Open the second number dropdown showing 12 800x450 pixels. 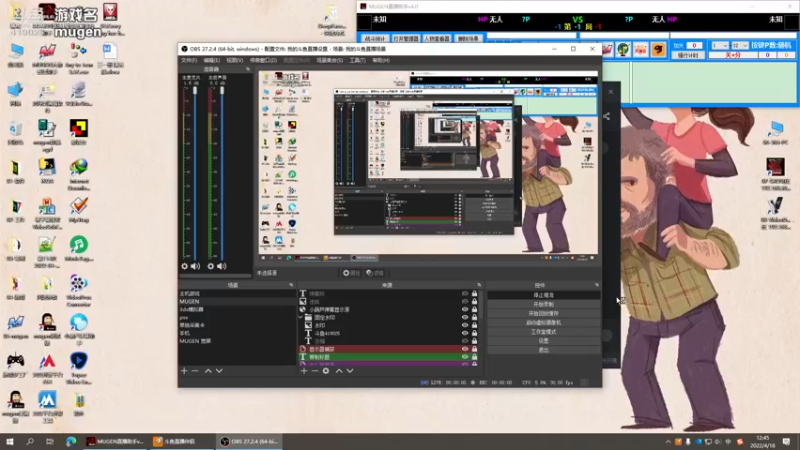coord(740,45)
